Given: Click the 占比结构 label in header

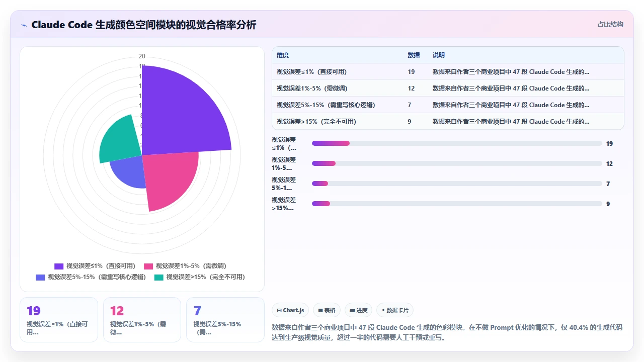Looking at the screenshot, I should [x=610, y=24].
